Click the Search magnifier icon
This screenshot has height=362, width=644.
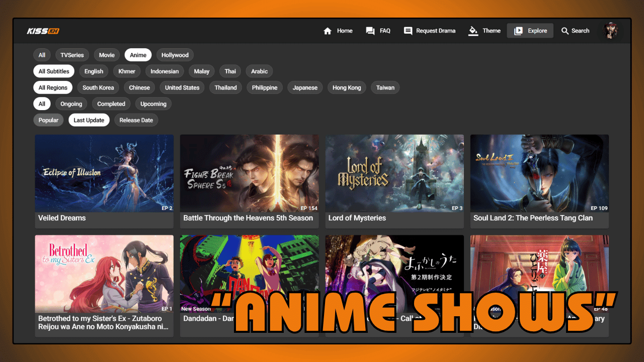566,31
